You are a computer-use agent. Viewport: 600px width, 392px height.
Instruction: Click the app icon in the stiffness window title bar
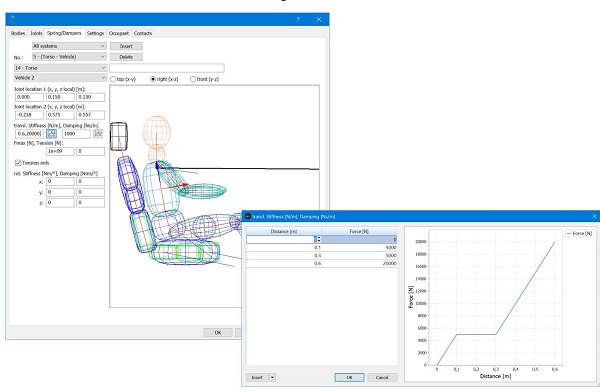point(248,216)
